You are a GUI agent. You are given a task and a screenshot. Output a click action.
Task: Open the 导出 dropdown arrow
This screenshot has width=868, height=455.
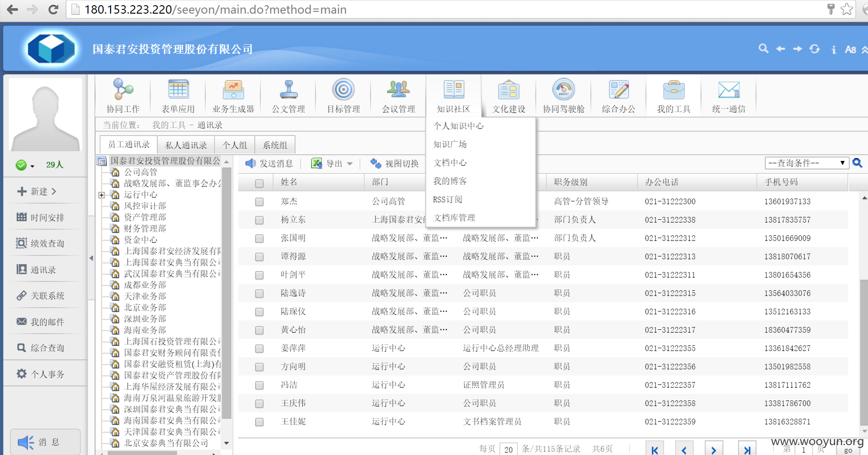(350, 164)
